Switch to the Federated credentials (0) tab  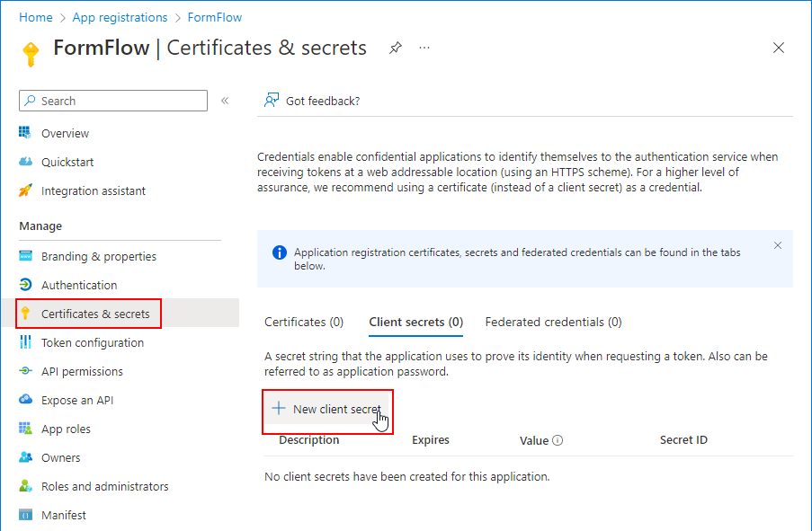553,322
